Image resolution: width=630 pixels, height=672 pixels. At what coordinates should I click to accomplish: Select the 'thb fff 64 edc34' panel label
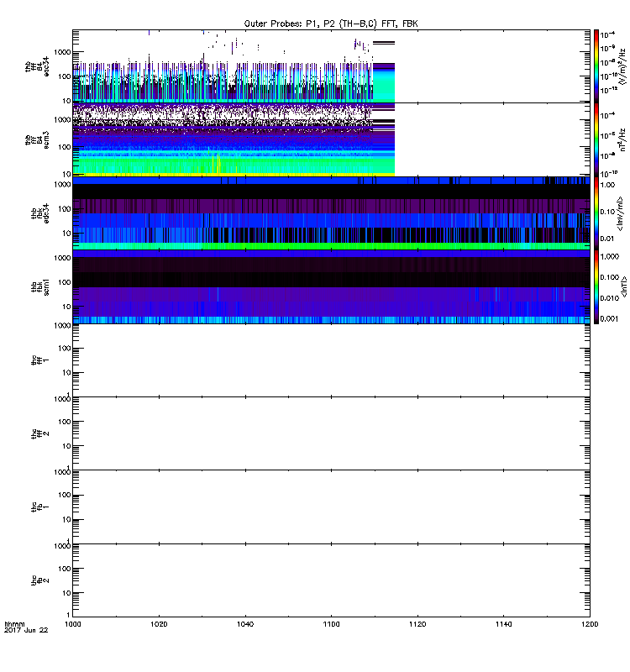click(37, 66)
